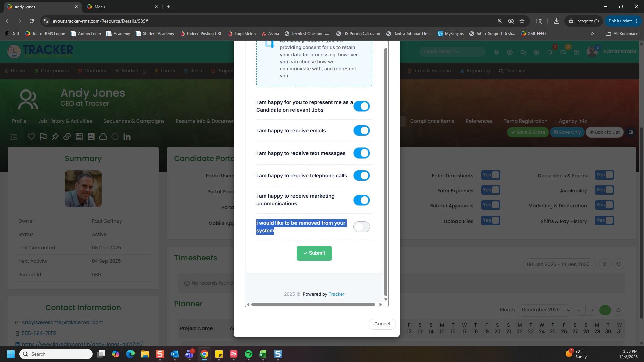The height and width of the screenshot is (362, 644).
Task: Click the microphone icon next to Quick Search
Action: coord(496,52)
